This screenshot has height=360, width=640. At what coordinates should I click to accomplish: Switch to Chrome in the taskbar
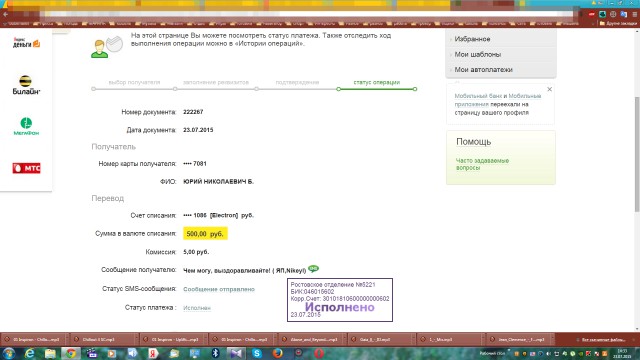pos(71,353)
